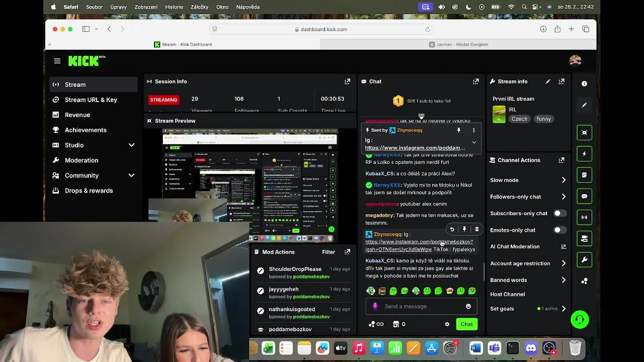Click the info icon in right toolbar
Image resolution: width=644 pixels, height=362 pixels.
pyautogui.click(x=584, y=84)
